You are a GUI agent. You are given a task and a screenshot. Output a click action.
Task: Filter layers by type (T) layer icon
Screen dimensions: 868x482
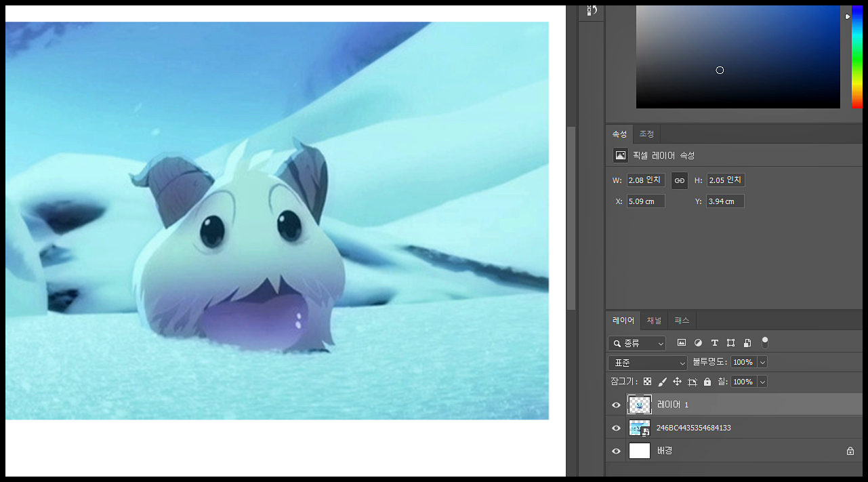click(714, 343)
